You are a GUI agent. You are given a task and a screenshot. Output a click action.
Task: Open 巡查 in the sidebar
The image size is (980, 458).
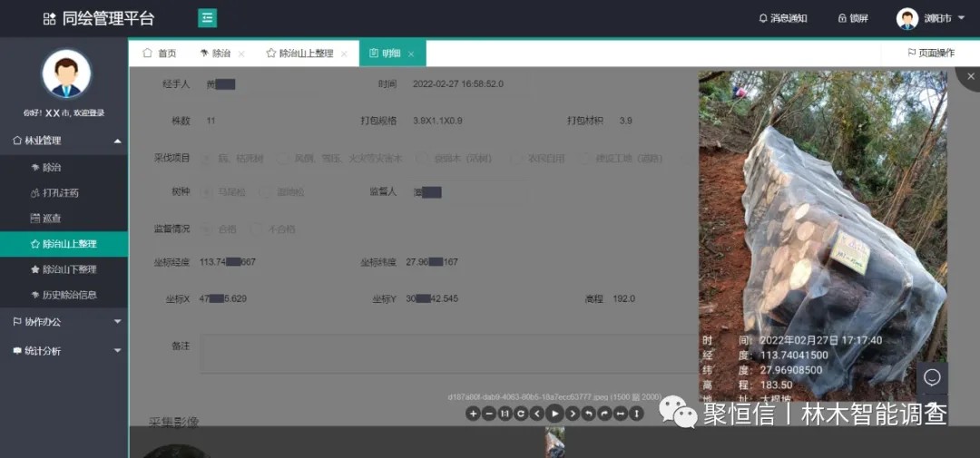pos(64,219)
